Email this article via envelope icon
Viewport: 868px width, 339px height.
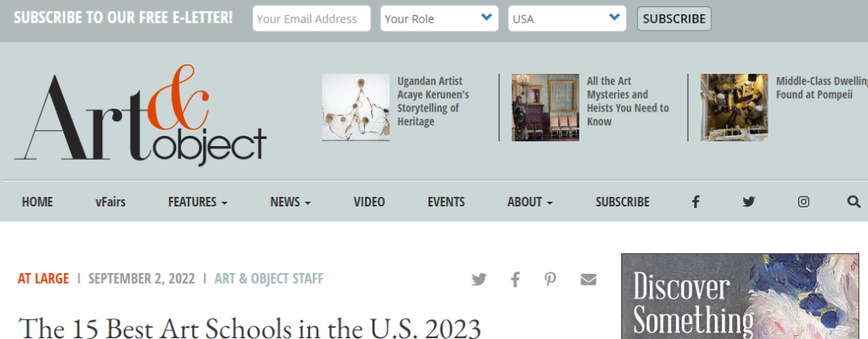(x=588, y=280)
